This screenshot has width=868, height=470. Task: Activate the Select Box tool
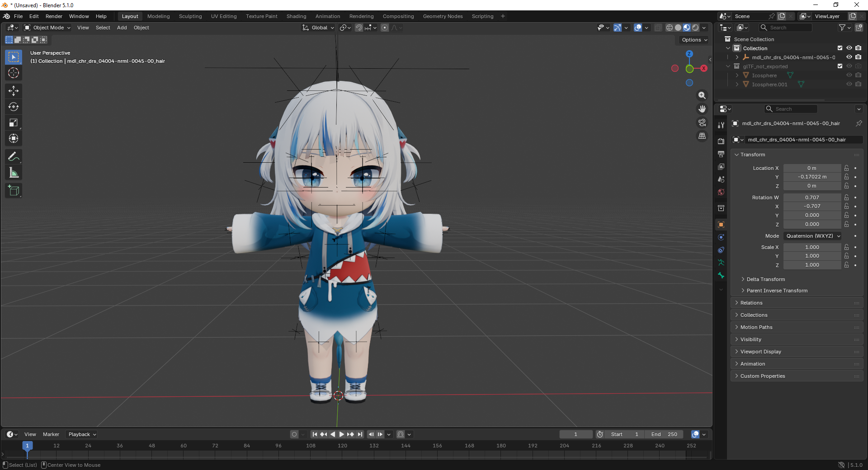(14, 57)
